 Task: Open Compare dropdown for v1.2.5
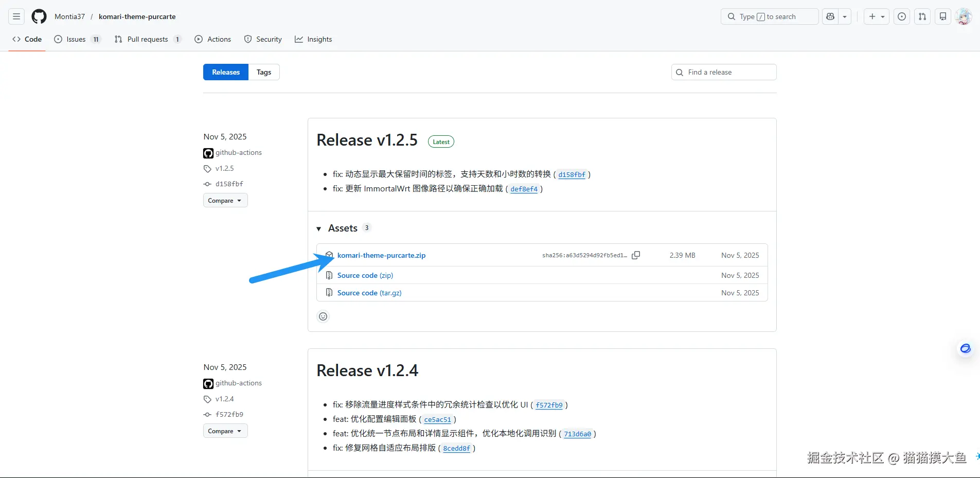click(225, 200)
